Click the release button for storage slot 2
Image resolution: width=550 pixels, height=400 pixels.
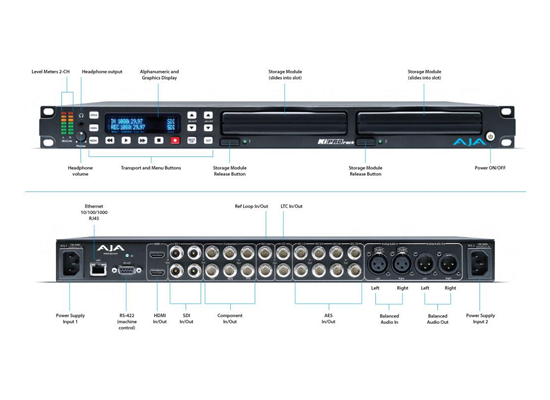tap(365, 142)
